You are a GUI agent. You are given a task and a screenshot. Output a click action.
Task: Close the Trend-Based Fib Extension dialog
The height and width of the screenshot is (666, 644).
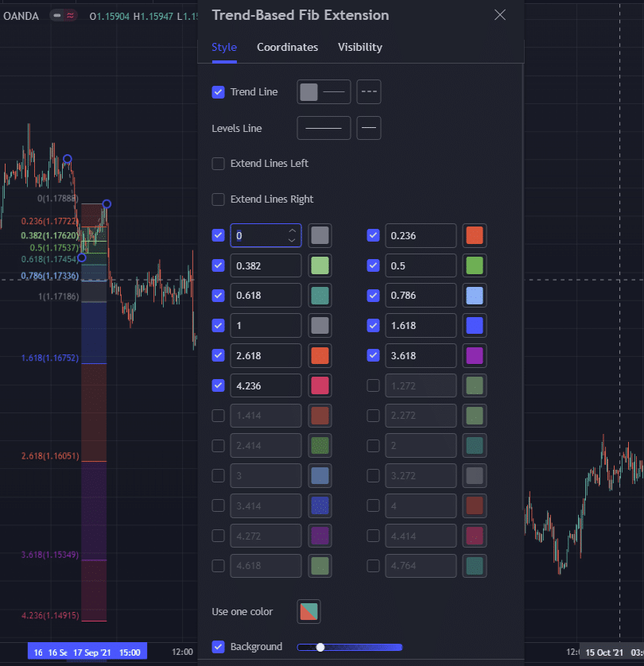[x=499, y=15]
